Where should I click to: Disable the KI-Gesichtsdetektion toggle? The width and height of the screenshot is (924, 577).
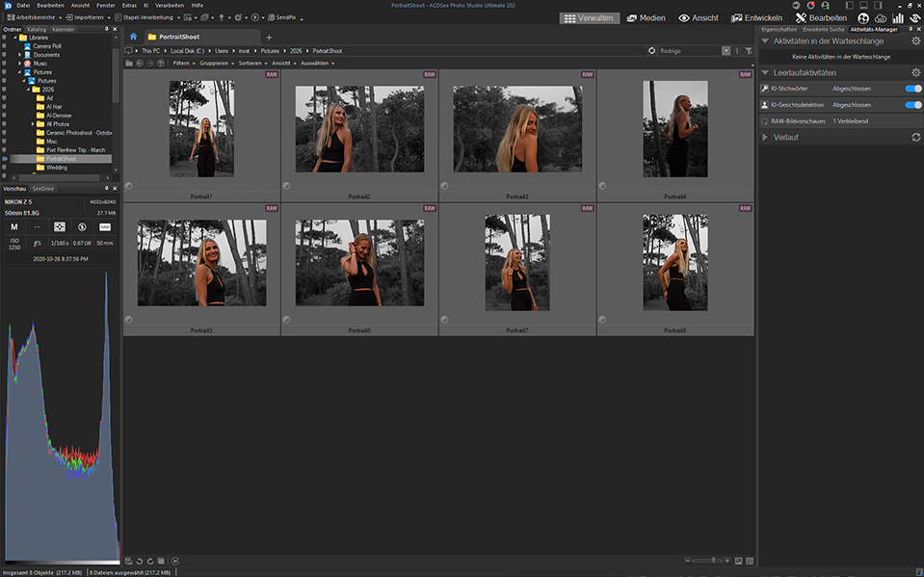913,105
